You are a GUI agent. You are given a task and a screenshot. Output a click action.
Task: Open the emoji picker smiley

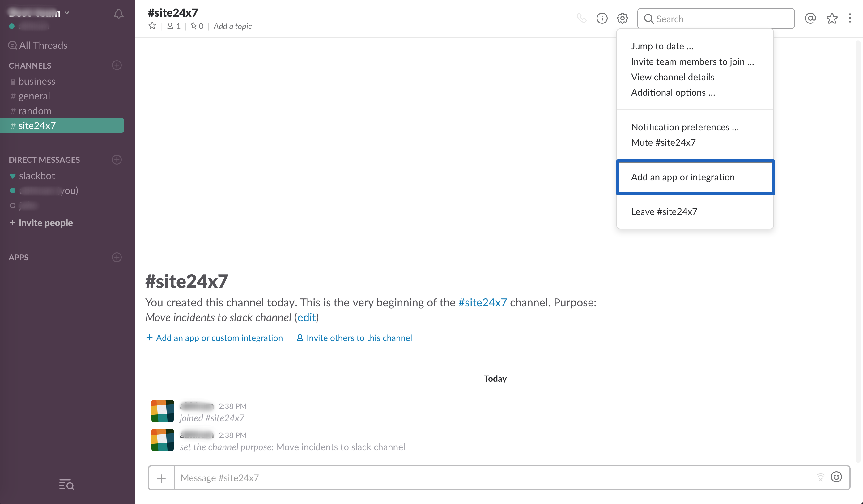836,477
